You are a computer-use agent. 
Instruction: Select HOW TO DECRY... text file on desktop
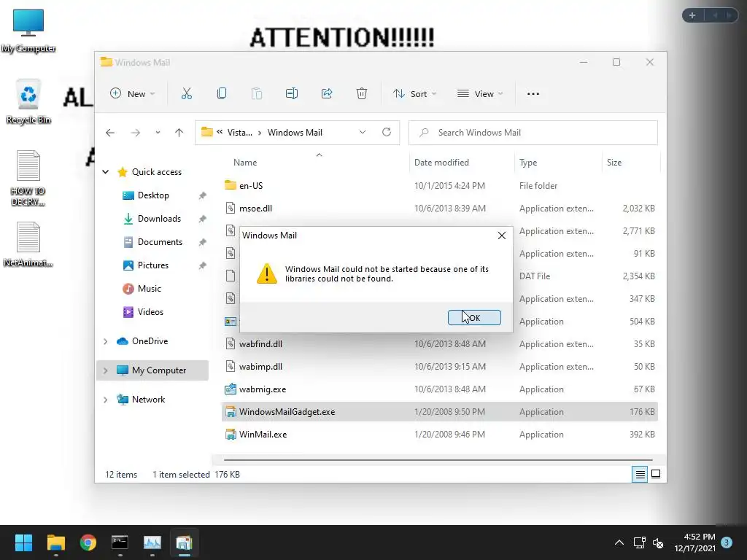(x=28, y=178)
